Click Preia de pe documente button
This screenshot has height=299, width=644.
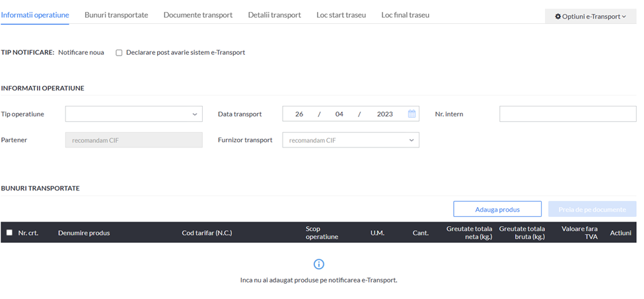tap(592, 209)
